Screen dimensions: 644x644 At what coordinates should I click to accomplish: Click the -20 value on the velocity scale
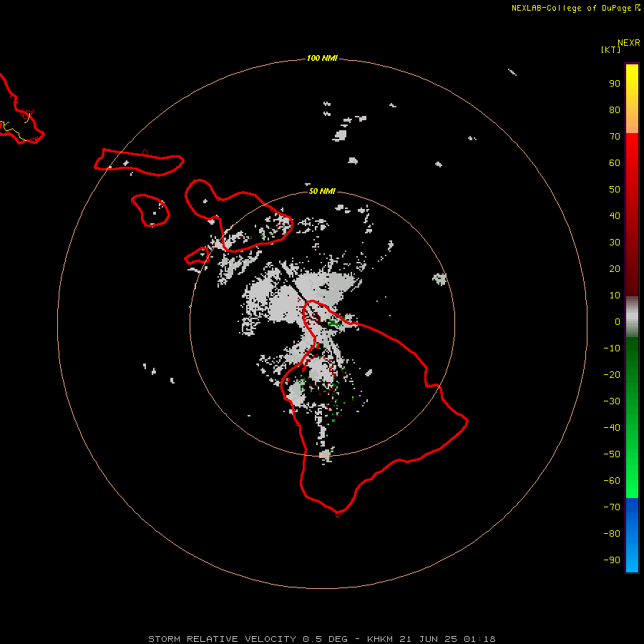pyautogui.click(x=612, y=375)
